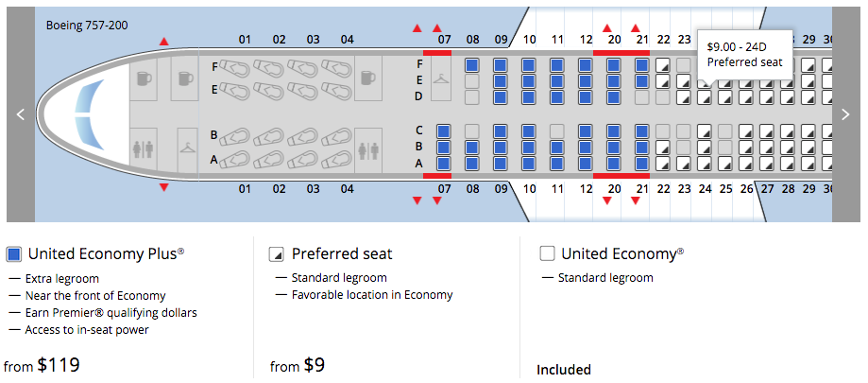Select first class seat 01F
Screen dimensions: 868x383
point(236,69)
